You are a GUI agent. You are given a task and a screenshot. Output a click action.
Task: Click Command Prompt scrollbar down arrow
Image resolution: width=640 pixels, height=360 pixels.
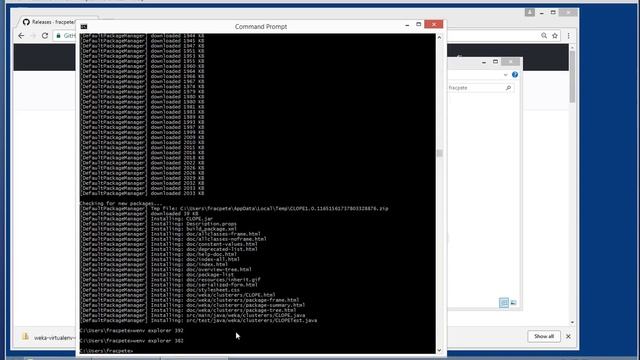point(440,350)
